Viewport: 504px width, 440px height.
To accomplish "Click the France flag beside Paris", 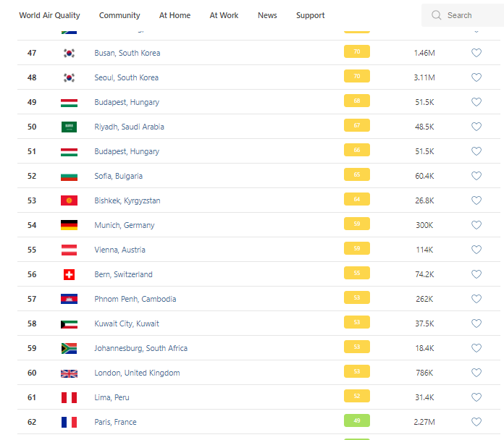I will (x=69, y=422).
